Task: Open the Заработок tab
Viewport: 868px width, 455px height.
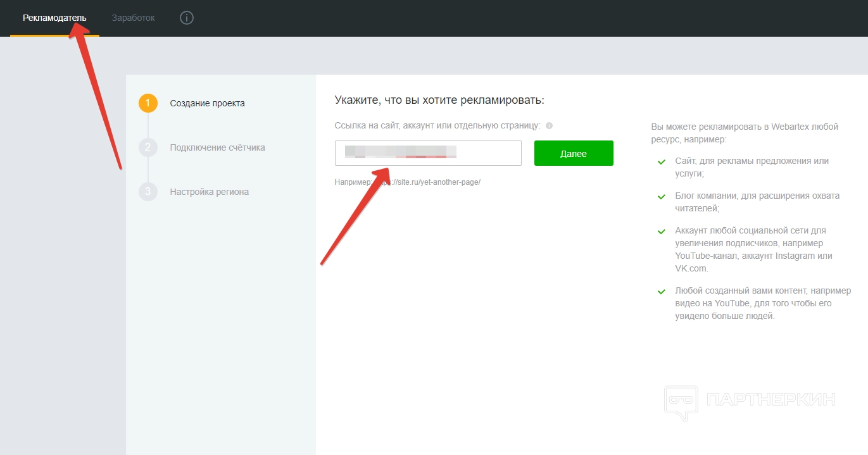Action: [x=133, y=18]
